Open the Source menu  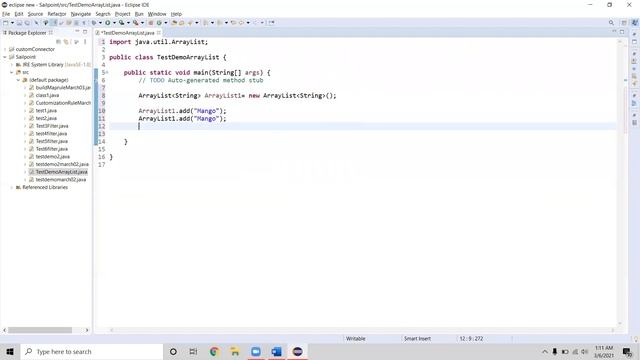point(35,14)
